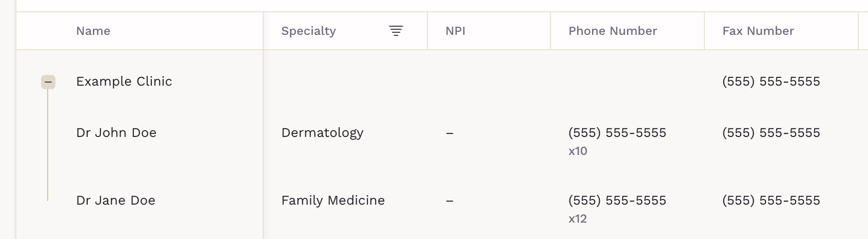Click Dr John Doe's fax number
This screenshot has height=239, width=868.
(771, 133)
